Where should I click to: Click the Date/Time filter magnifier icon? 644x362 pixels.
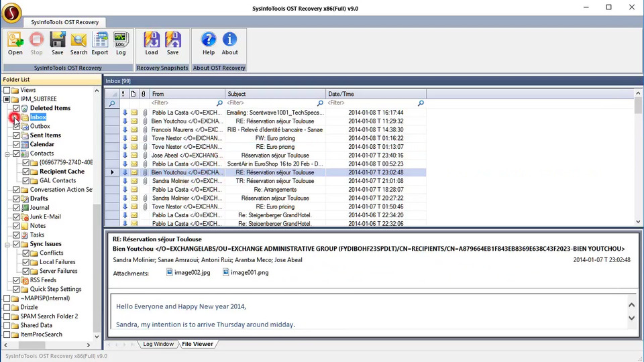(421, 103)
